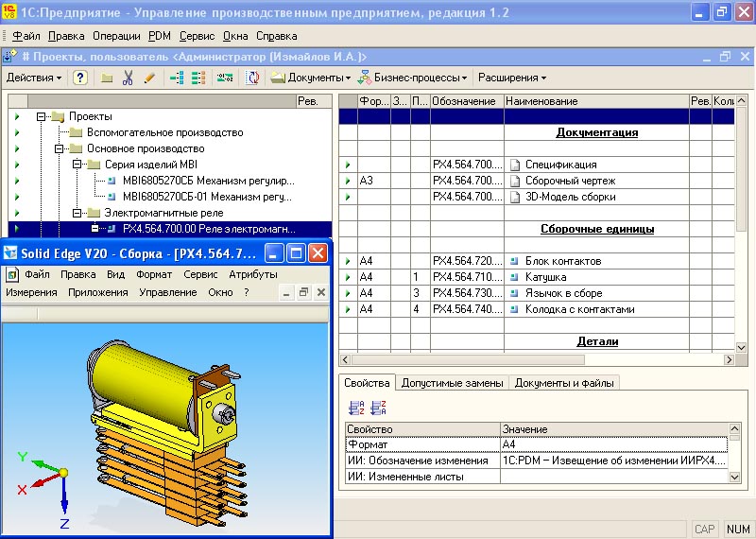Switch to the Документы и файлы tab
The image size is (756, 539).
564,383
